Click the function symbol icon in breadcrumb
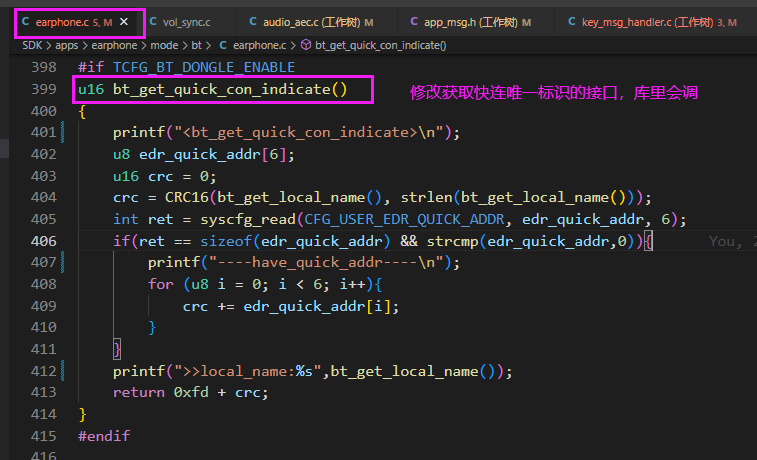The image size is (757, 460). (x=306, y=45)
